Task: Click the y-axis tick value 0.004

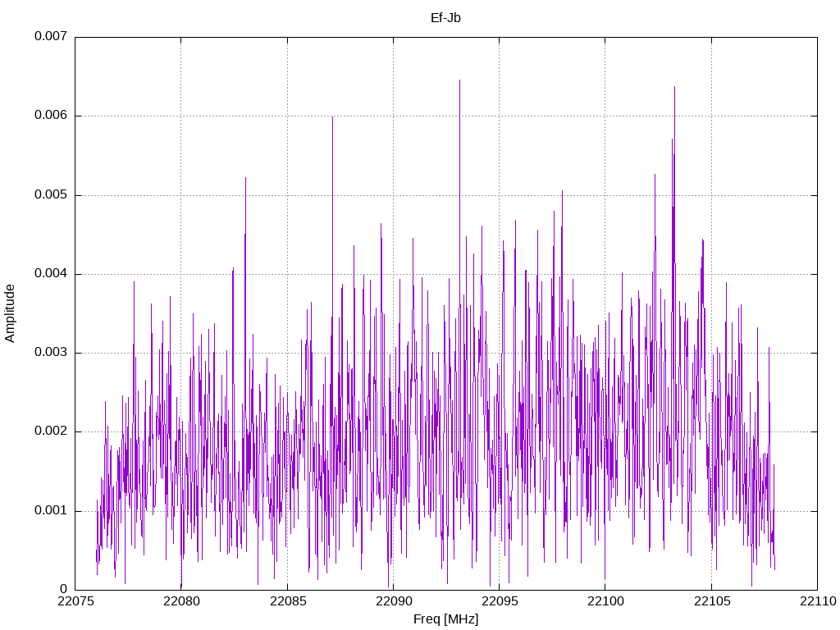Action: (x=51, y=273)
